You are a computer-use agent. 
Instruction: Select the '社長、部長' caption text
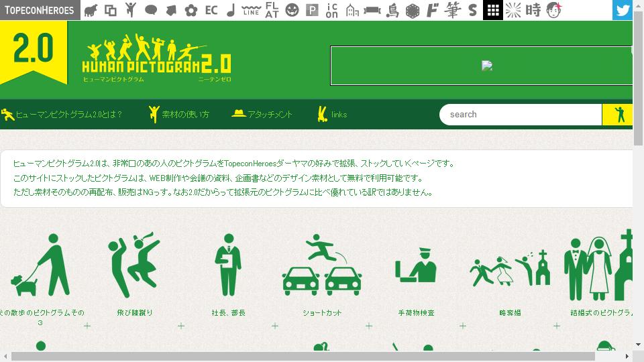229,313
